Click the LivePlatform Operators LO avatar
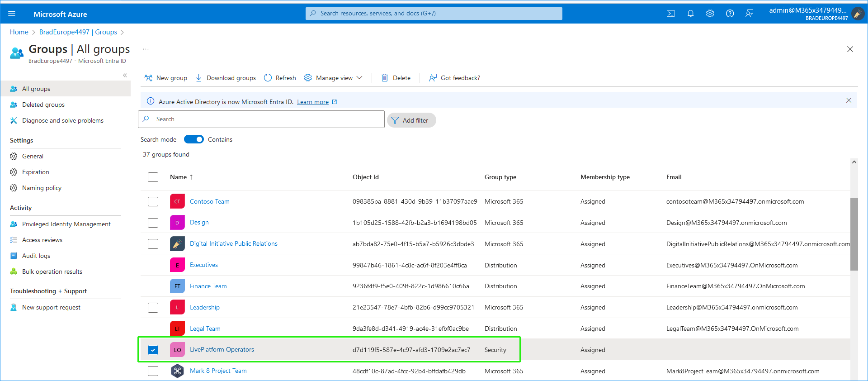The image size is (868, 381). click(177, 350)
